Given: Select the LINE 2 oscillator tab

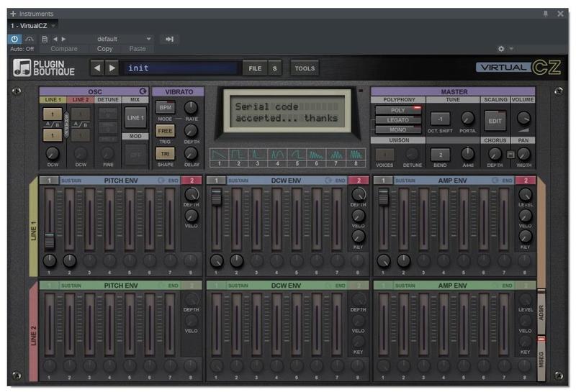Looking at the screenshot, I should click(80, 99).
